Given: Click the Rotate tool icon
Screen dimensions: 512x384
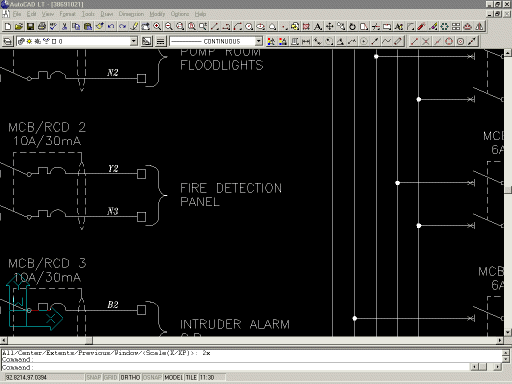Looking at the screenshot, I should [352, 26].
